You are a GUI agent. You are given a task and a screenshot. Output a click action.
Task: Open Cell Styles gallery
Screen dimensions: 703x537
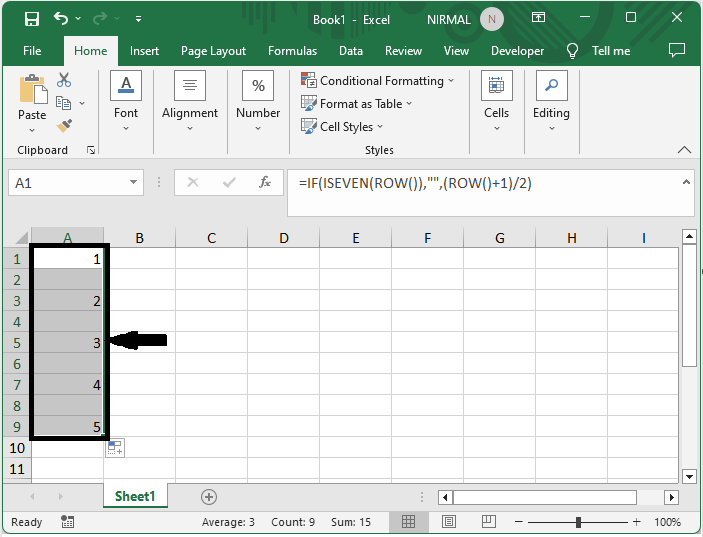342,127
